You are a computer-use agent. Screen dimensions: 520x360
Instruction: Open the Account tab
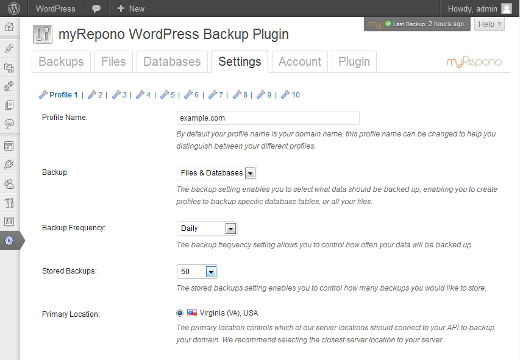pyautogui.click(x=300, y=61)
